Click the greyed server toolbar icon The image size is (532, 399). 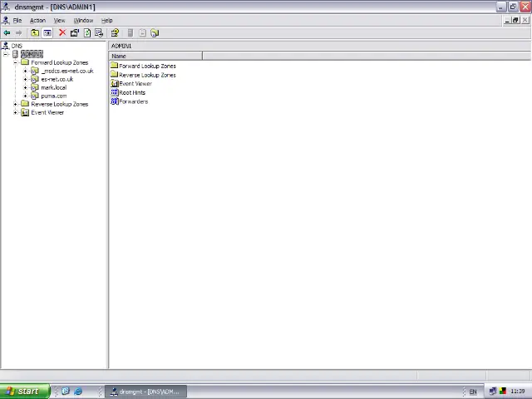click(131, 33)
